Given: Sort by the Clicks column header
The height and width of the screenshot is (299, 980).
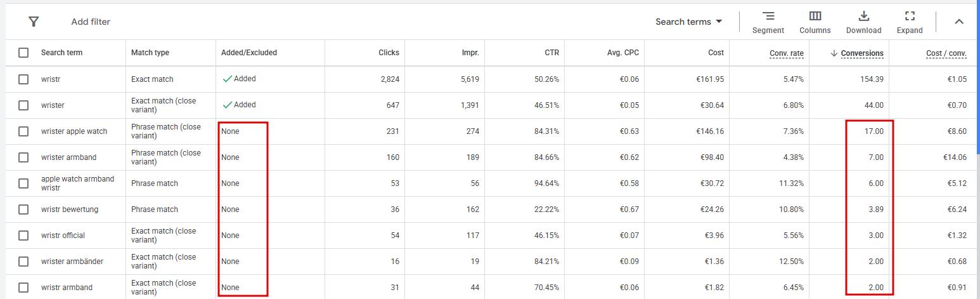Looking at the screenshot, I should (x=388, y=53).
